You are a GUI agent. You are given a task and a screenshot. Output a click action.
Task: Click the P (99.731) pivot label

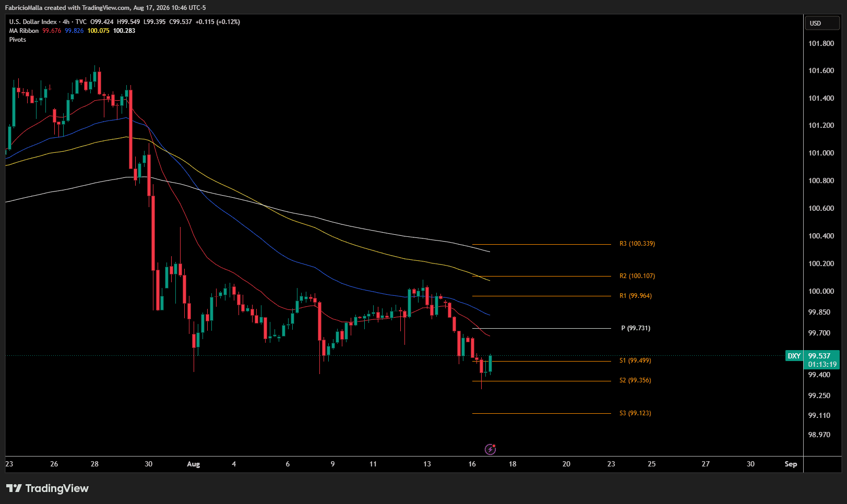coord(636,328)
